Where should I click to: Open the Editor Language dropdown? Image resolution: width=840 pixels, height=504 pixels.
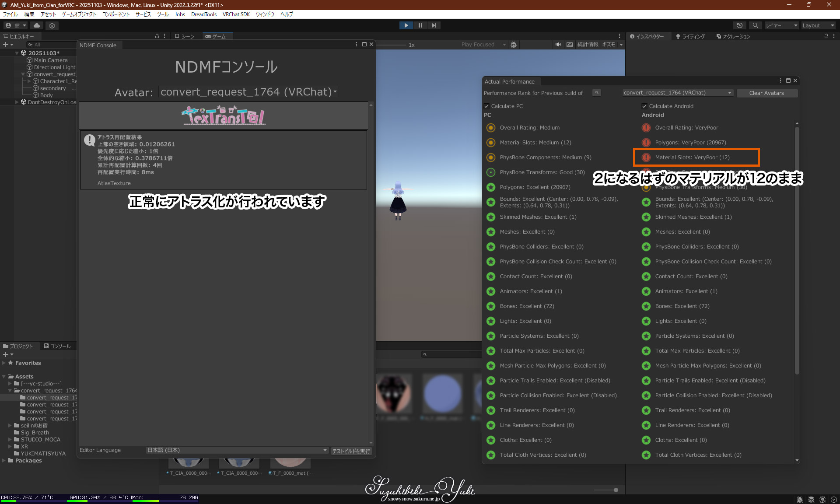tap(237, 450)
